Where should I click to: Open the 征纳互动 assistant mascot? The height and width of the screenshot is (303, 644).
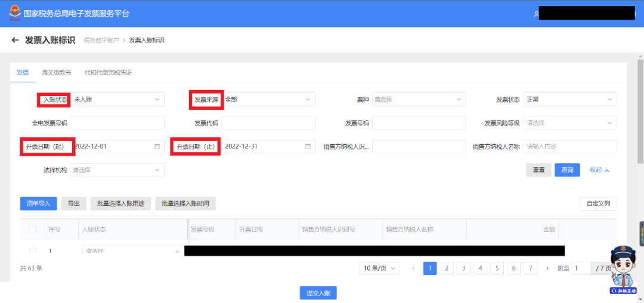[622, 270]
